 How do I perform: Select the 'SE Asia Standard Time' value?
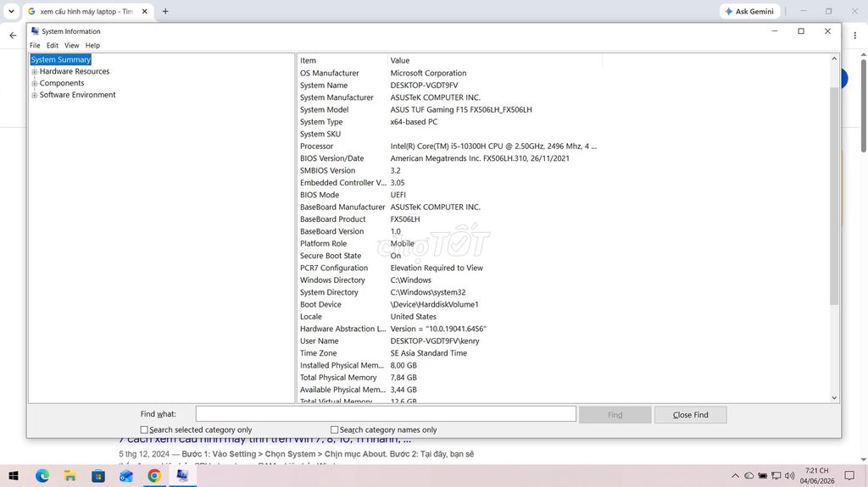click(x=428, y=353)
